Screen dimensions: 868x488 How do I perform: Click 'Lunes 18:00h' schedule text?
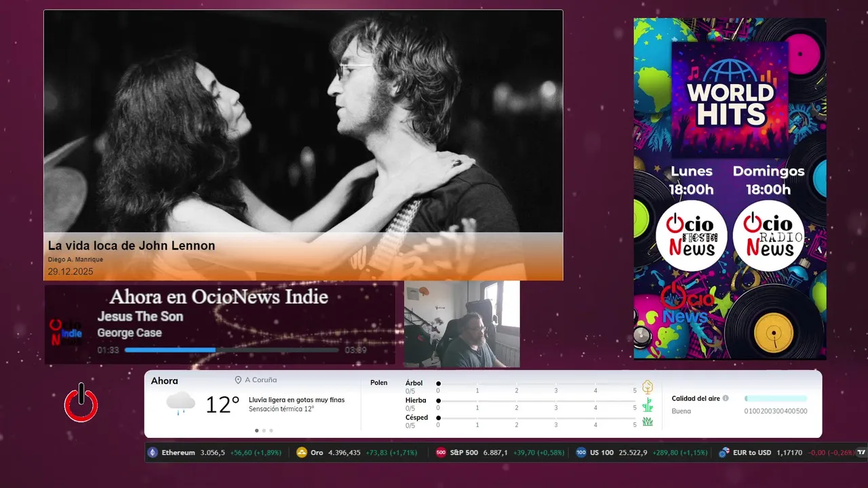coord(692,180)
